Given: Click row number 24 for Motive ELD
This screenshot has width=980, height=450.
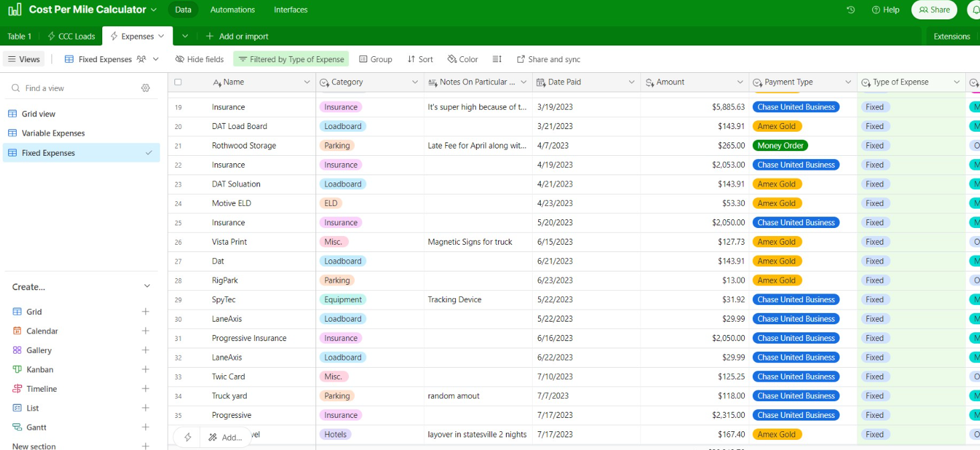Looking at the screenshot, I should click(178, 203).
